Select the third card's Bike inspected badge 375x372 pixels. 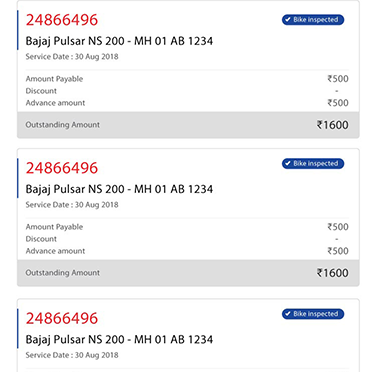[x=313, y=314]
